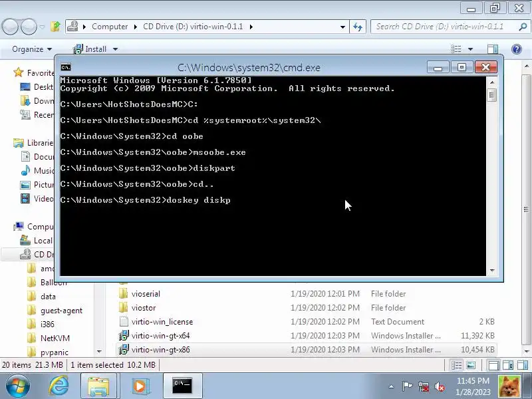The width and height of the screenshot is (532, 399).
Task: Select virtio-win-gt-x64 installer icon
Action: [124, 335]
